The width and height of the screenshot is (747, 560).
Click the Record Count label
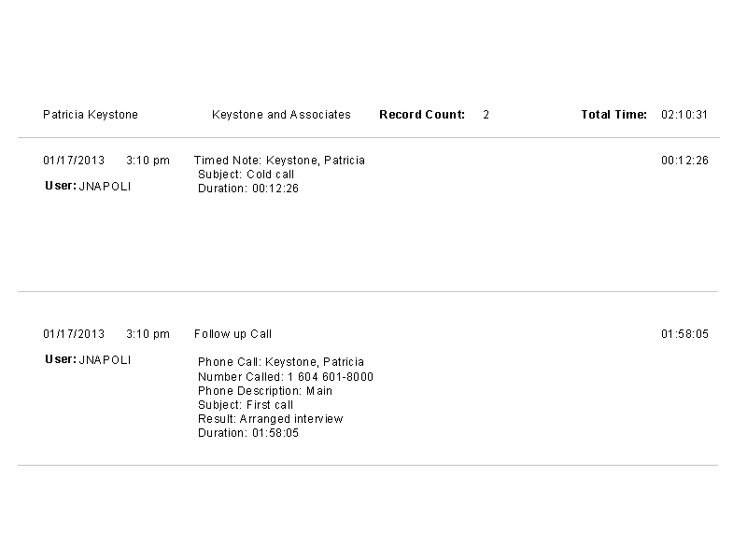[x=421, y=115]
